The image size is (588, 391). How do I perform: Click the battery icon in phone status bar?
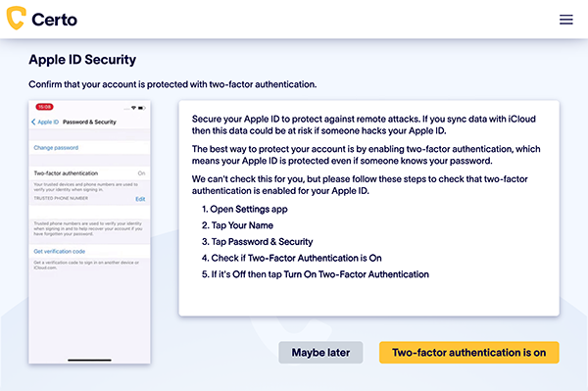click(141, 108)
